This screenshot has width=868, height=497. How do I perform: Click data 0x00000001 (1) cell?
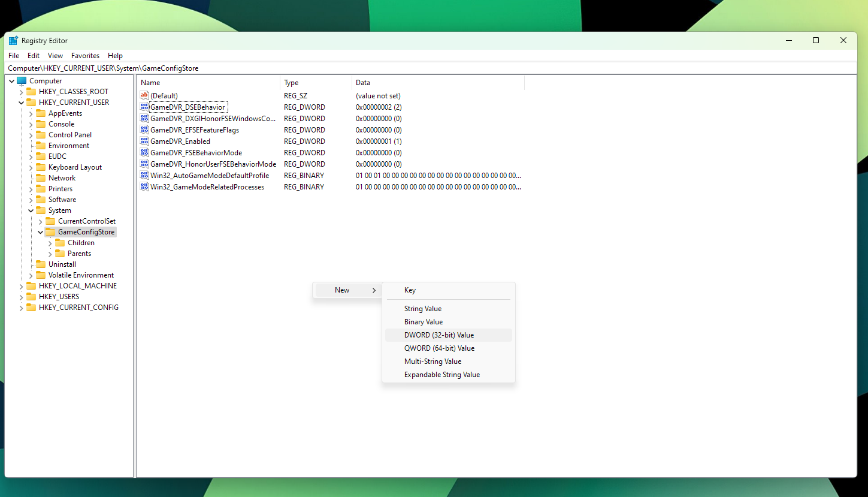coord(379,141)
